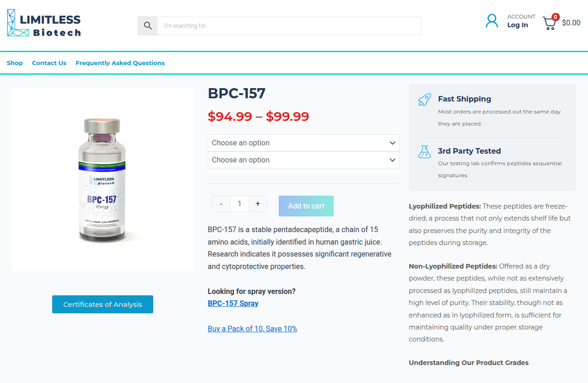The height and width of the screenshot is (383, 588).
Task: Open the first Choose an option dropdown
Action: (x=303, y=143)
